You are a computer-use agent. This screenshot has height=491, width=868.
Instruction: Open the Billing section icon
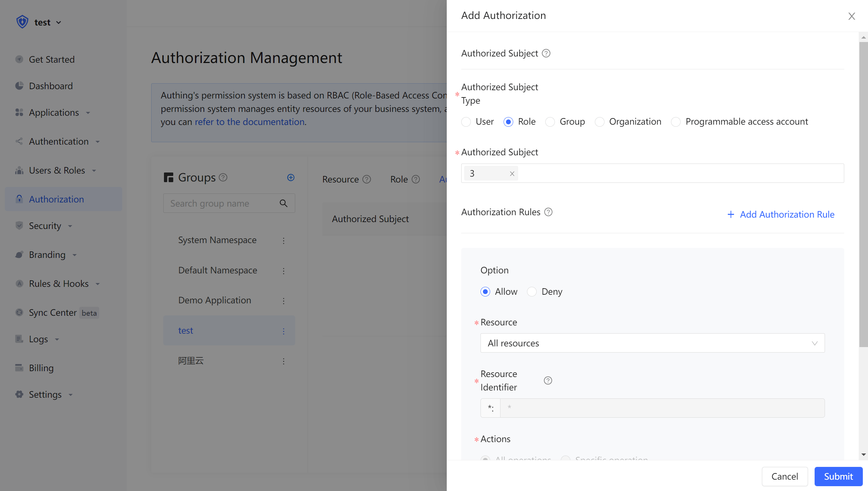(x=19, y=368)
